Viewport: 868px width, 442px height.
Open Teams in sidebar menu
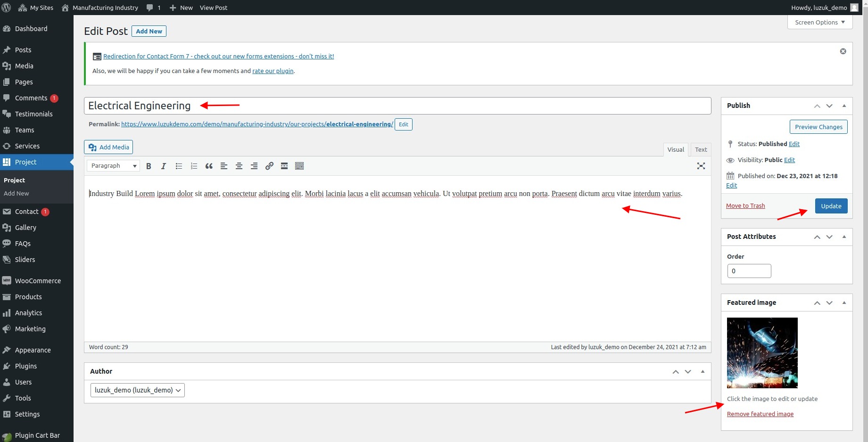coord(37,130)
